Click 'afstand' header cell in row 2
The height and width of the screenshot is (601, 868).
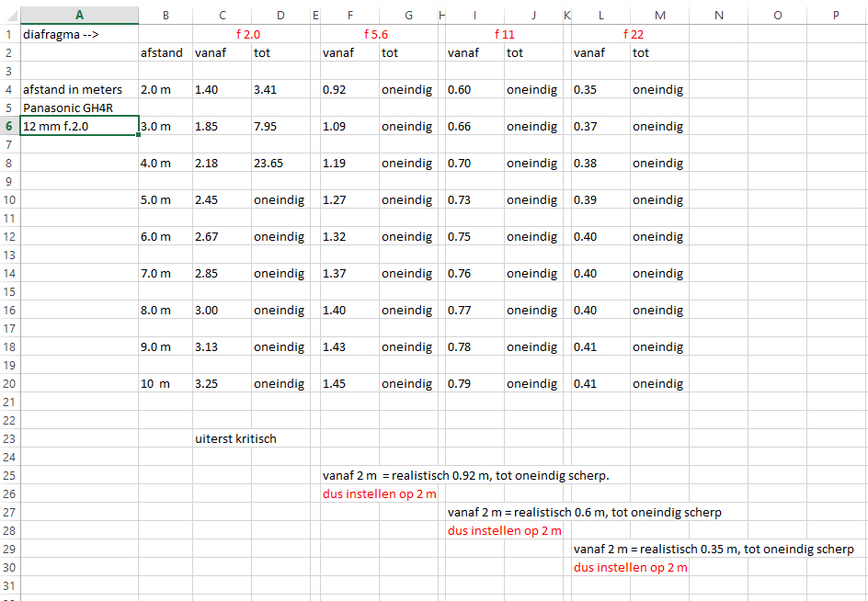[x=166, y=52]
